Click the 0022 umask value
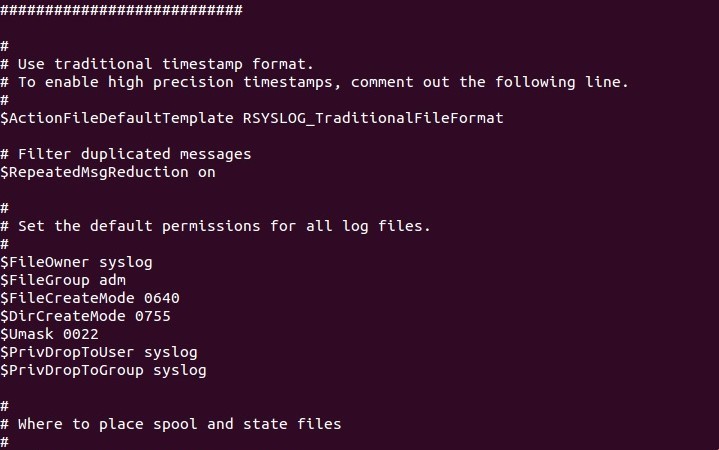The height and width of the screenshot is (450, 719). click(81, 334)
